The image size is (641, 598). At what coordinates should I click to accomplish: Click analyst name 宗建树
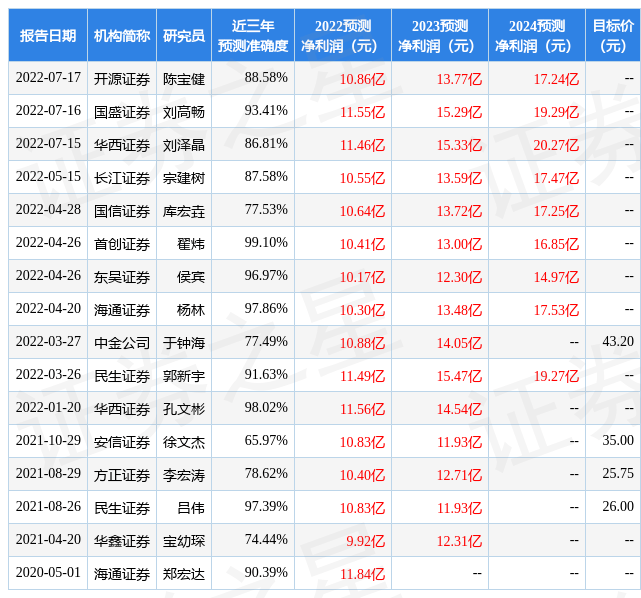184,178
